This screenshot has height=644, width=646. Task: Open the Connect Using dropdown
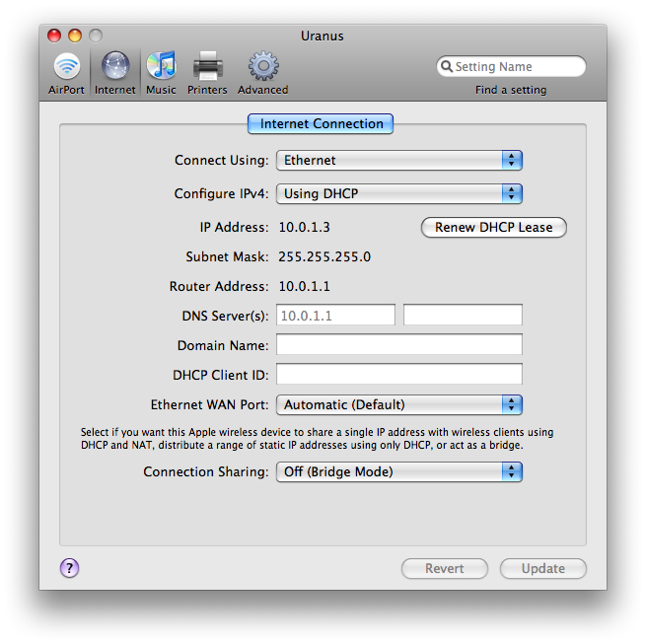pyautogui.click(x=399, y=161)
